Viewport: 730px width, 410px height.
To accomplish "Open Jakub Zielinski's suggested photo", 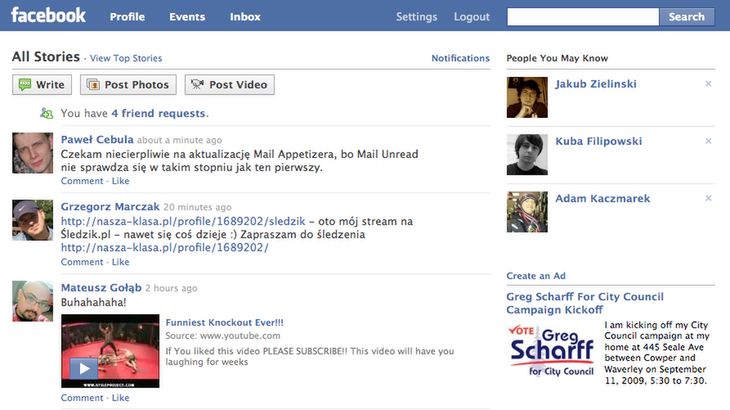I will pos(527,97).
